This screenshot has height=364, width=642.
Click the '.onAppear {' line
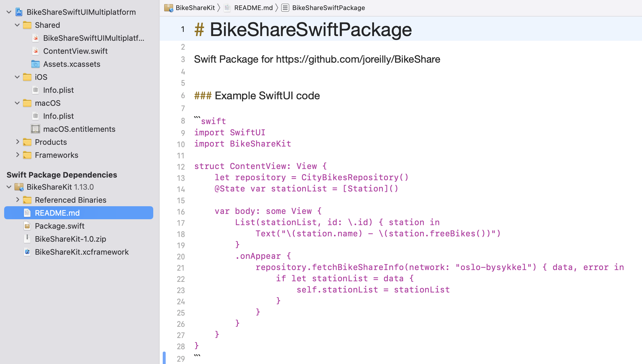263,256
